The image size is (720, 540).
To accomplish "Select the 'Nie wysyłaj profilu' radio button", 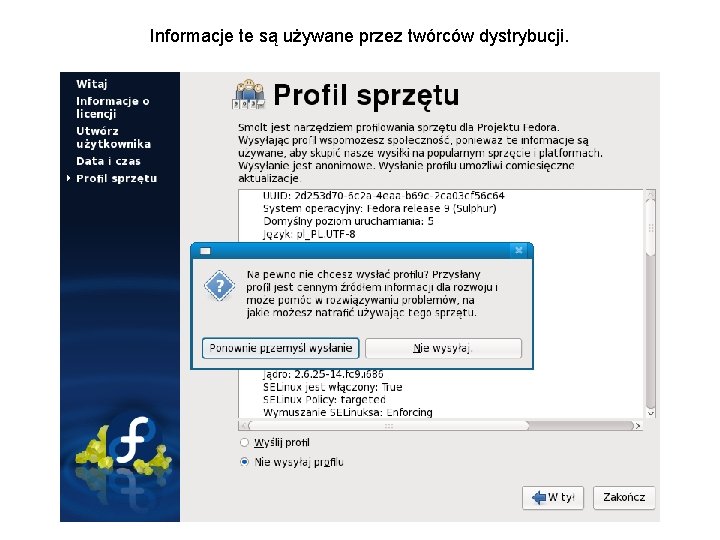I will pos(244,462).
